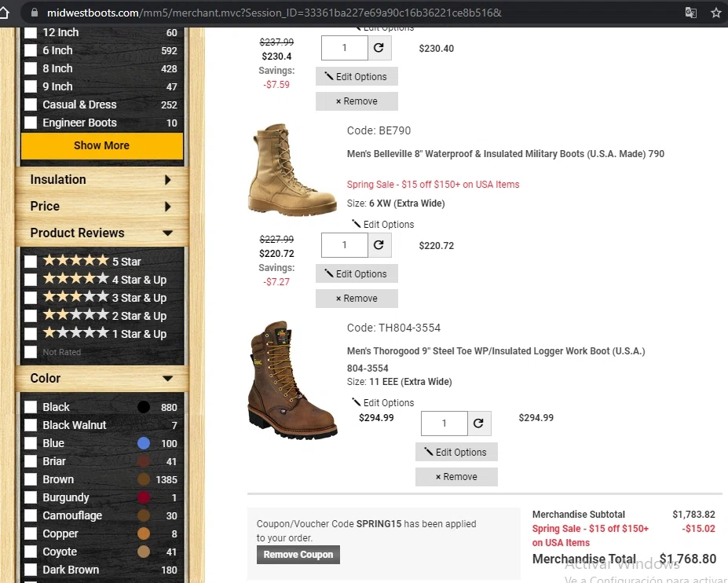This screenshot has height=583, width=728.
Task: Click the Merchandise Total $1,768.80 amount
Action: pos(688,559)
